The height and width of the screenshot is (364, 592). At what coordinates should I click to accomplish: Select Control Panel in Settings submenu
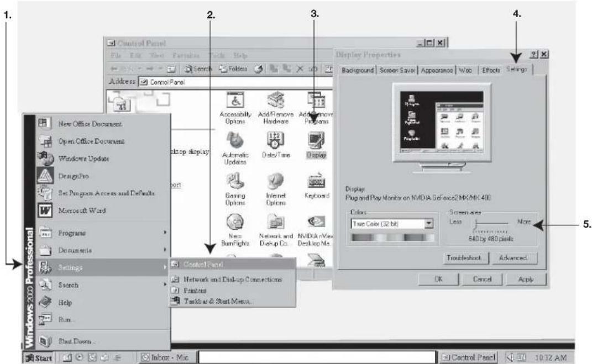coord(232,265)
